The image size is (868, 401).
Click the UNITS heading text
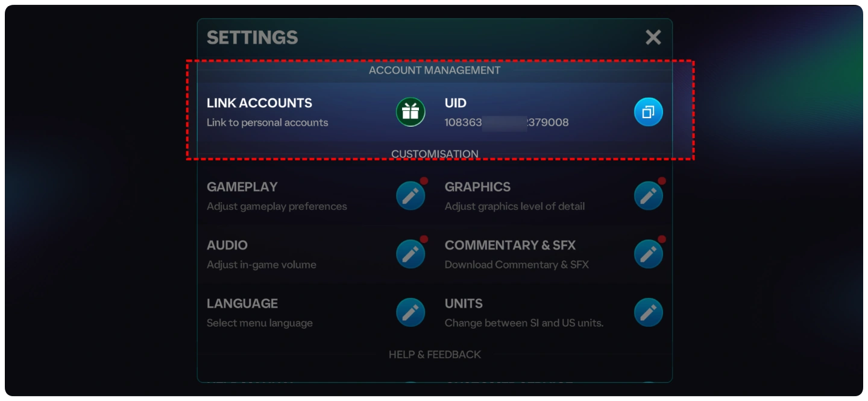464,303
